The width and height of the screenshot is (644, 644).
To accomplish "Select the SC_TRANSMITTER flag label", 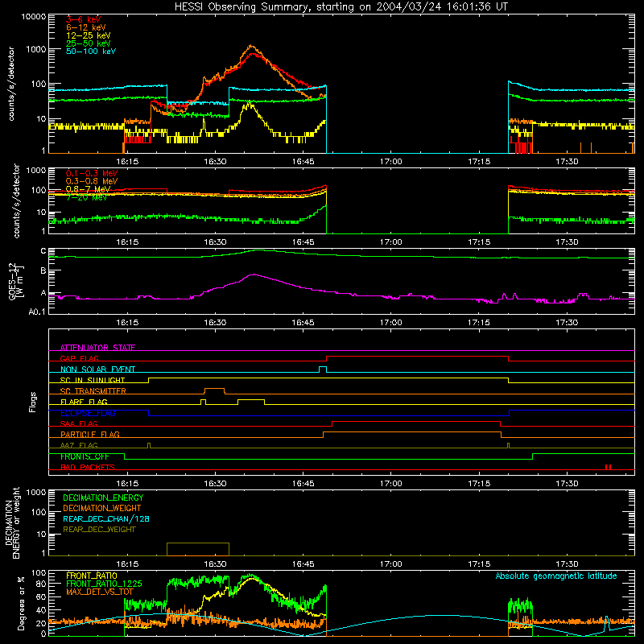I will point(93,390).
